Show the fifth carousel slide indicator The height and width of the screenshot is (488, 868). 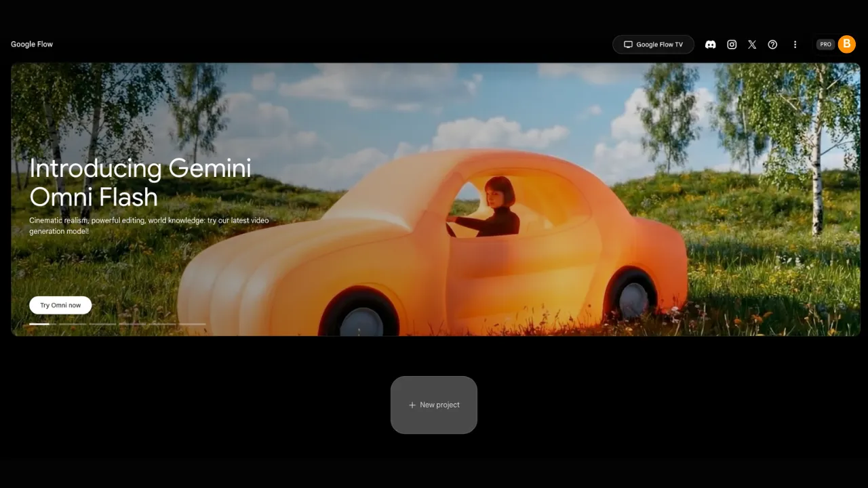click(x=162, y=325)
